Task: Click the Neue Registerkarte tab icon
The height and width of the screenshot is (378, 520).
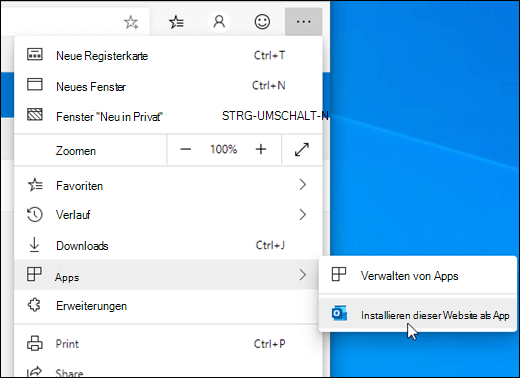Action: pos(35,54)
